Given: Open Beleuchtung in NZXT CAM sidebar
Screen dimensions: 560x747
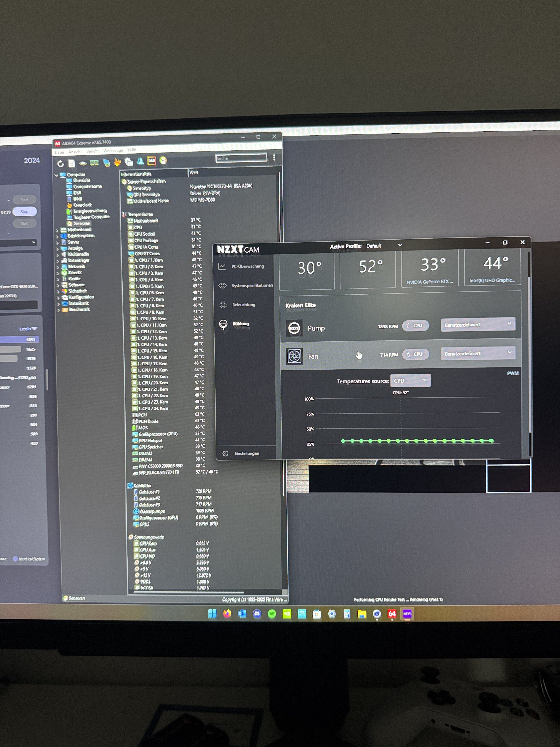Looking at the screenshot, I should pyautogui.click(x=243, y=305).
